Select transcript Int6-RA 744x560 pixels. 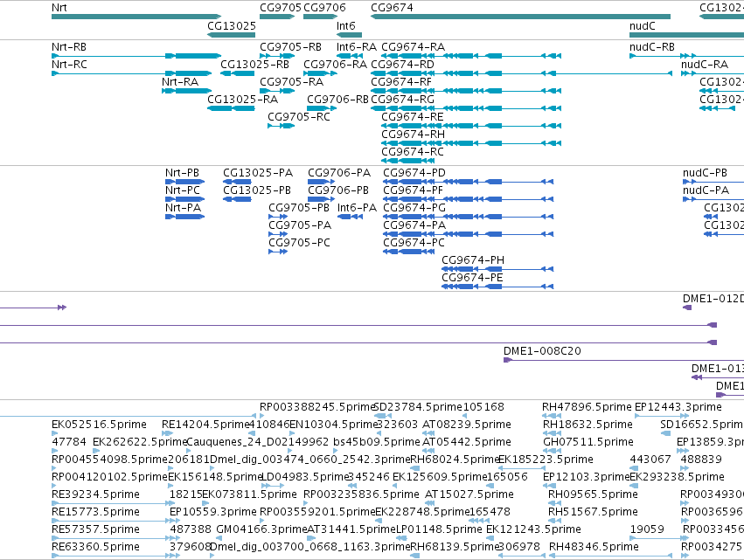coord(349,56)
